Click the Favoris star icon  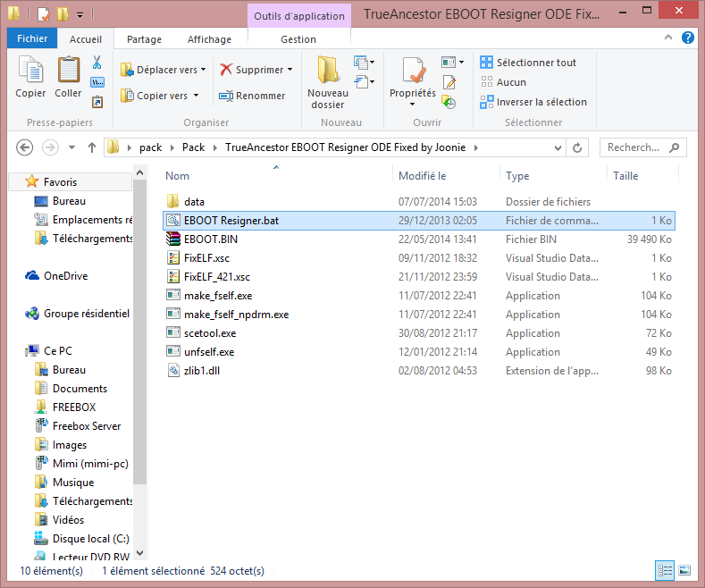(31, 181)
